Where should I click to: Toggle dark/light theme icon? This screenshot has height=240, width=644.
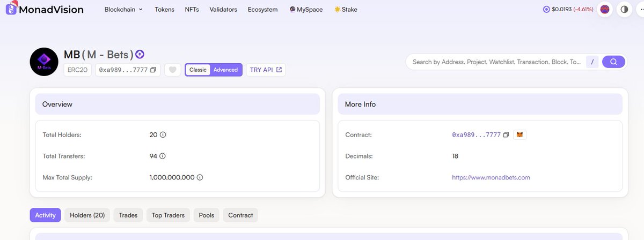[624, 10]
